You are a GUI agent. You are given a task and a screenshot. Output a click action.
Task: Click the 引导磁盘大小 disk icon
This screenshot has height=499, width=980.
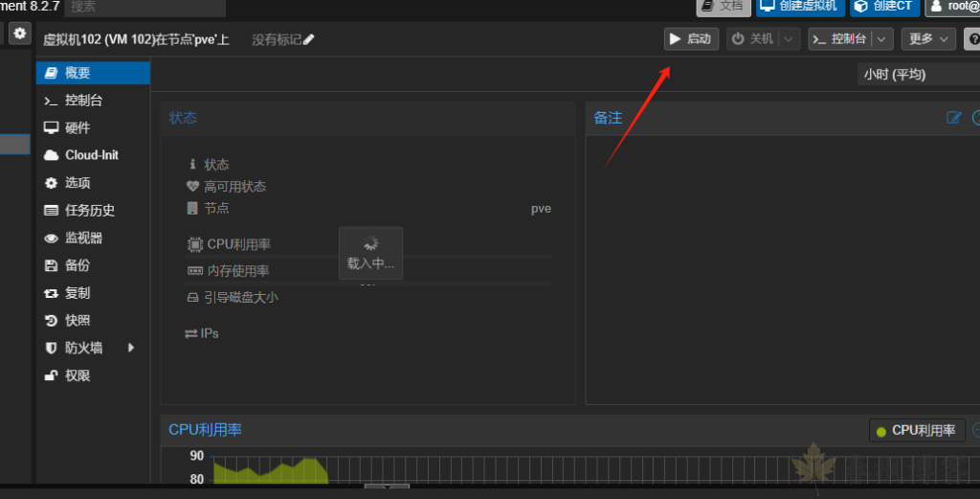point(193,298)
